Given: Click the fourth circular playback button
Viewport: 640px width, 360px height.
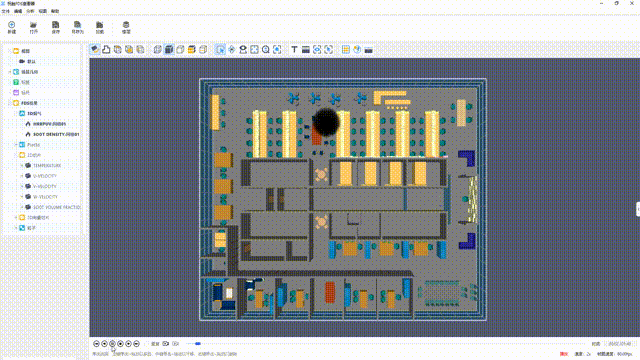Looking at the screenshot, I should pyautogui.click(x=120, y=344).
